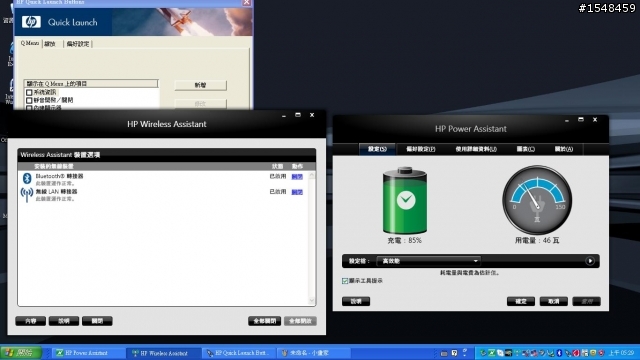
Task: Click the 動作 column header in device list
Action: [297, 166]
